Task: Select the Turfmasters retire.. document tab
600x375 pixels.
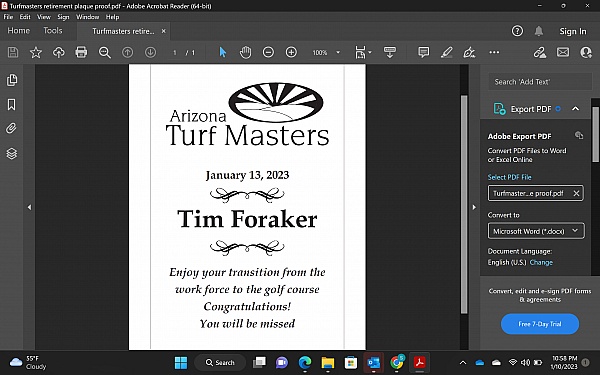Action: click(123, 31)
